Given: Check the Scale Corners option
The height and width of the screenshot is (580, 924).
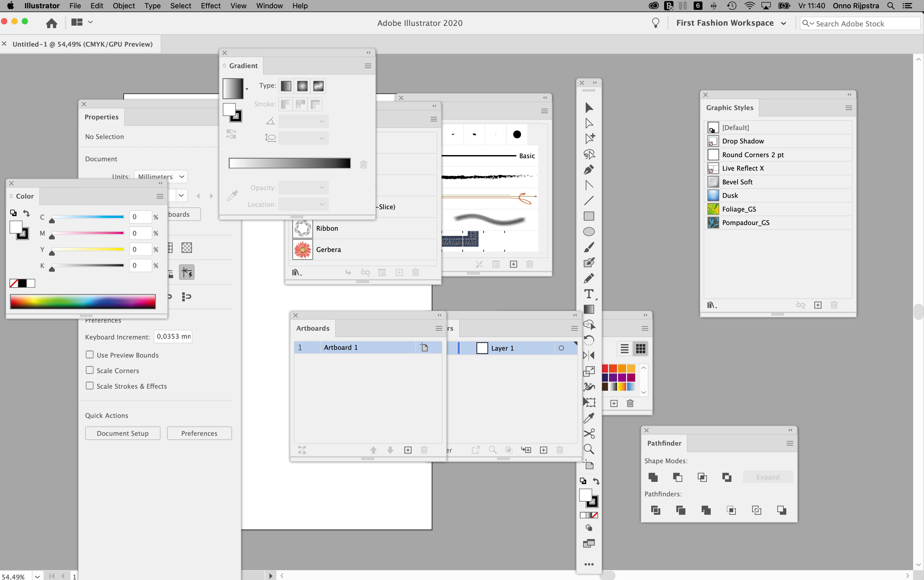Looking at the screenshot, I should tap(90, 370).
